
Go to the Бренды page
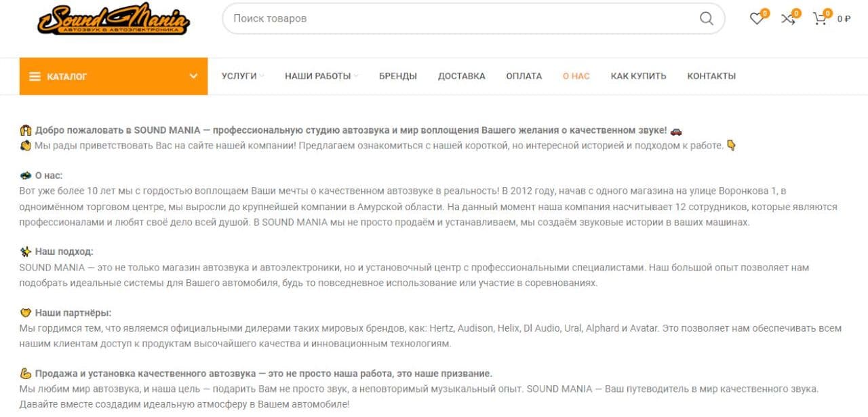(398, 76)
